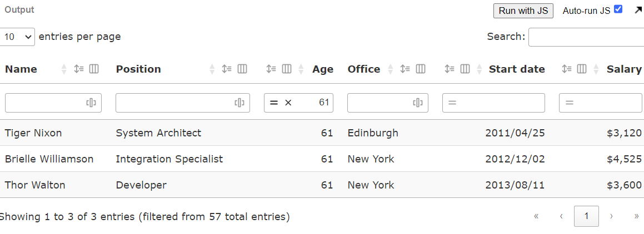The width and height of the screenshot is (644, 234).
Task: Toggle the Auto-run JS checkbox
Action: tap(618, 9)
